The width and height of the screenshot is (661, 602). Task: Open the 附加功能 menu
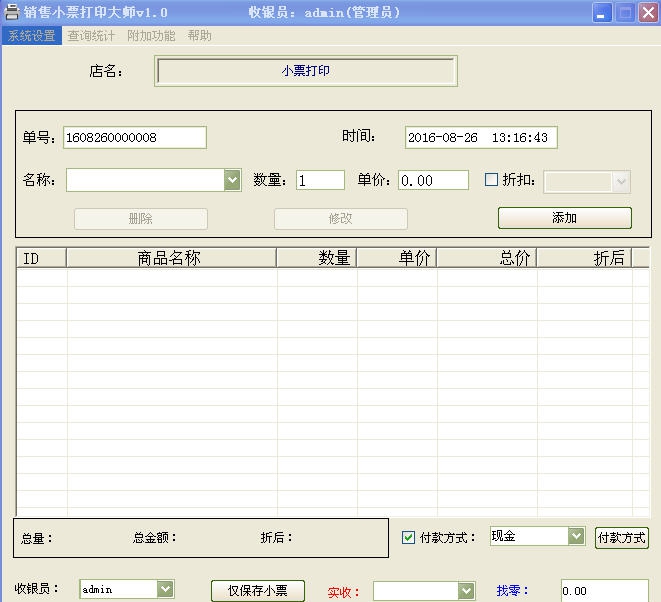click(x=151, y=36)
